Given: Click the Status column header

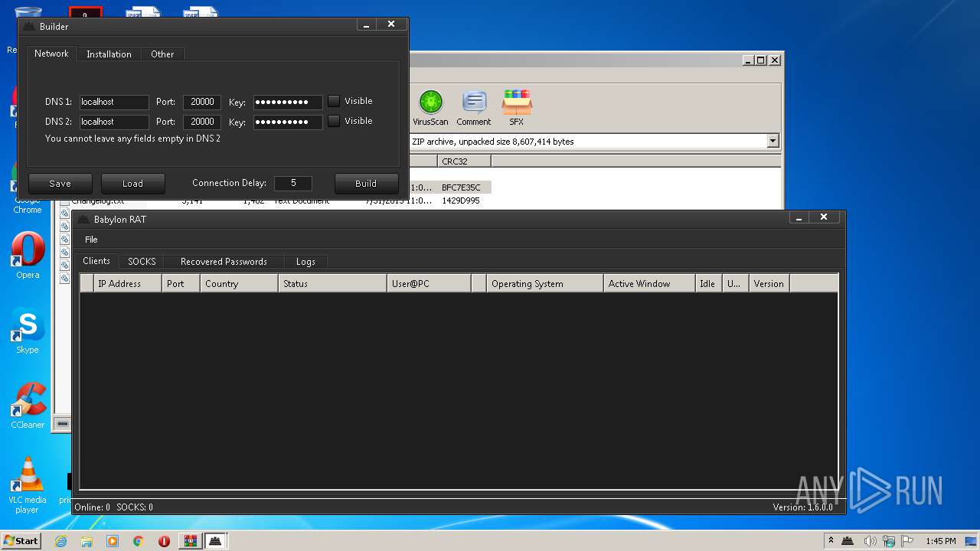Looking at the screenshot, I should (x=332, y=283).
